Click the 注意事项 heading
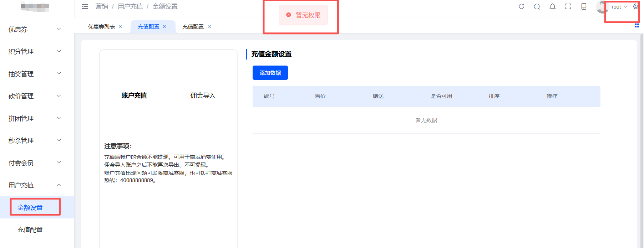Screen dimensions: 644x248 tap(118, 146)
